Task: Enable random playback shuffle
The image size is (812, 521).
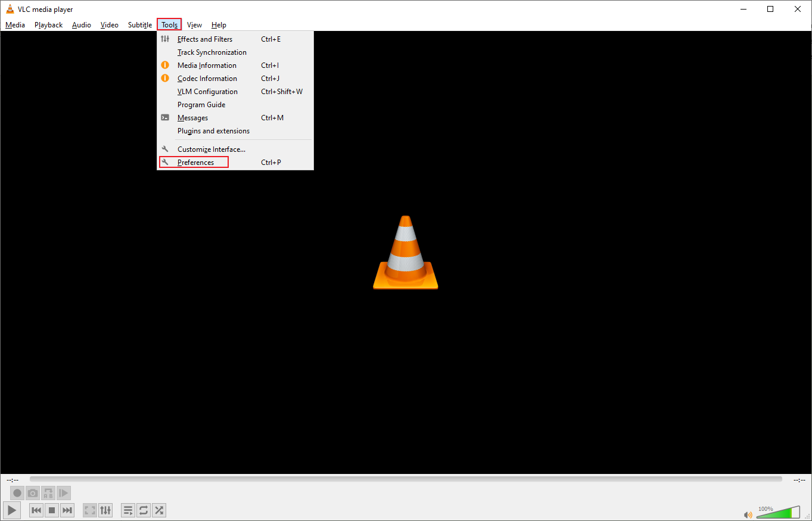Action: click(158, 510)
